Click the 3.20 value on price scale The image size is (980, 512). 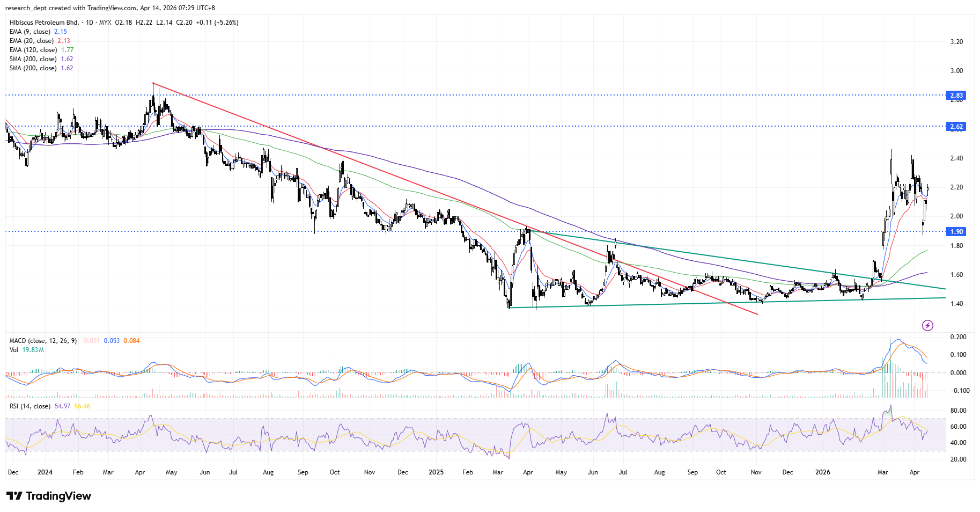pos(956,42)
